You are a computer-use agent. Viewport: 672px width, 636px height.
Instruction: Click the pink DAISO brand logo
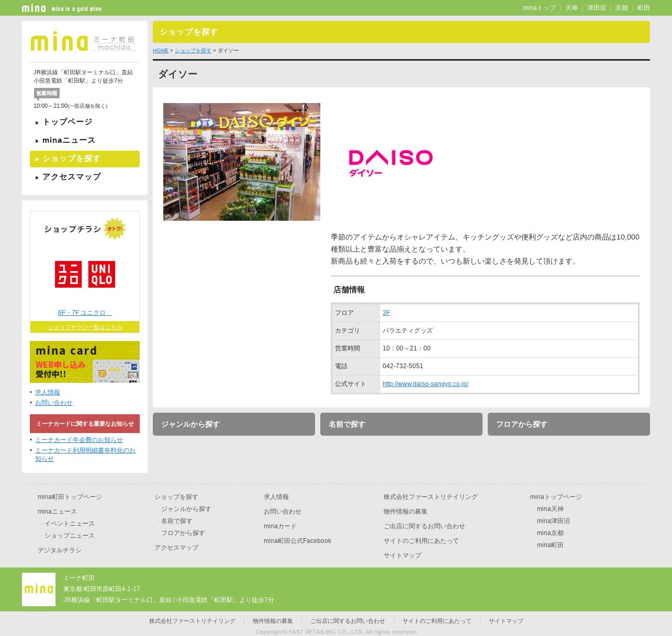click(x=391, y=163)
